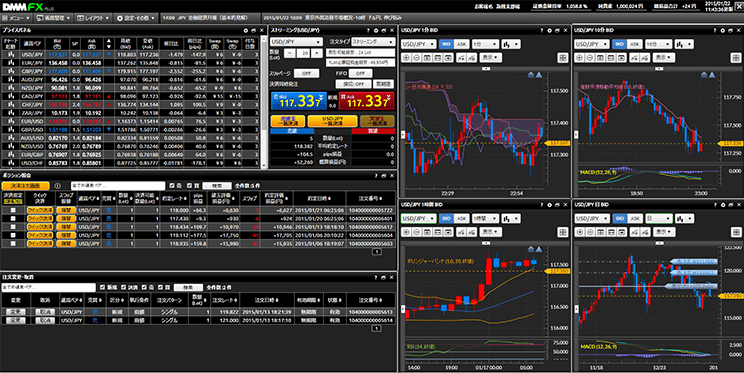The image size is (744, 373).
Task: Click zoom-in icon in USD/JPY daily chart
Action: click(x=580, y=233)
